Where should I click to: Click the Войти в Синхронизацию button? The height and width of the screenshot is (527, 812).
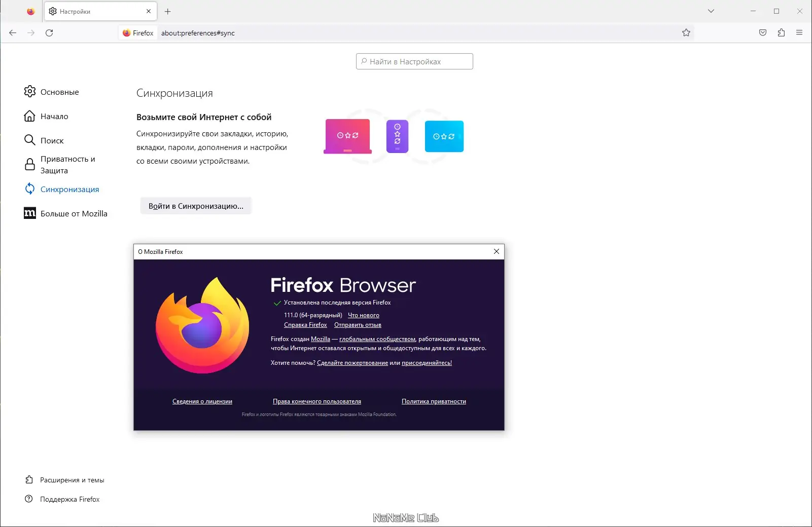(x=196, y=206)
